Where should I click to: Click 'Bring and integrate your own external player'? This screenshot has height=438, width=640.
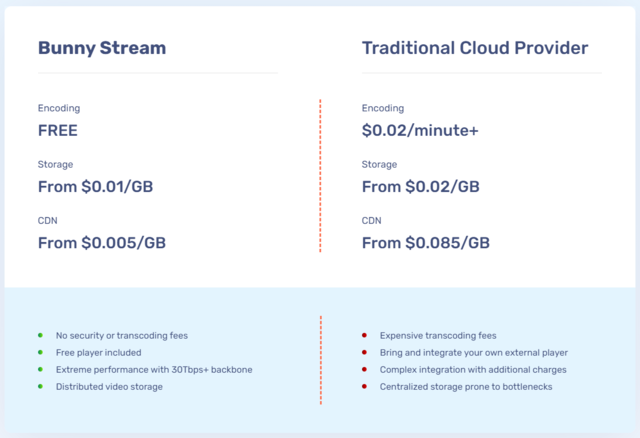(473, 353)
